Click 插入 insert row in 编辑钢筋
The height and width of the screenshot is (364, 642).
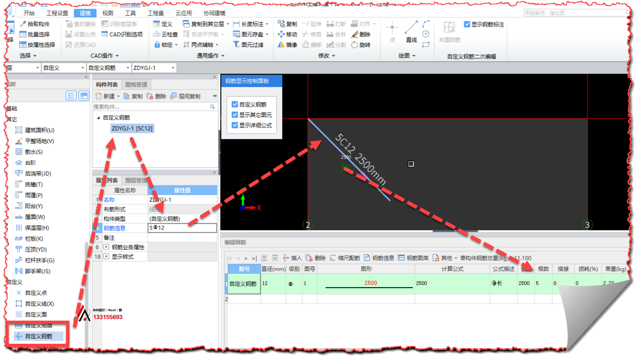292,258
